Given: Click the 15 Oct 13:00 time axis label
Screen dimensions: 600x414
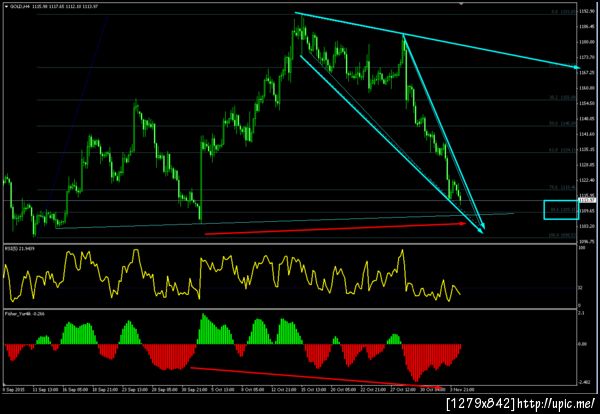Looking at the screenshot, I should (x=314, y=390).
